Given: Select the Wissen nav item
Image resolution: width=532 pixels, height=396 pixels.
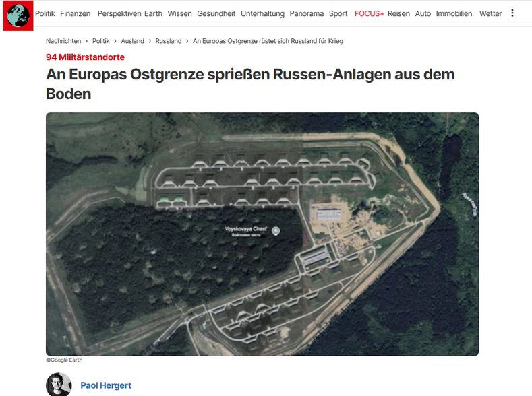Looking at the screenshot, I should pyautogui.click(x=179, y=13).
